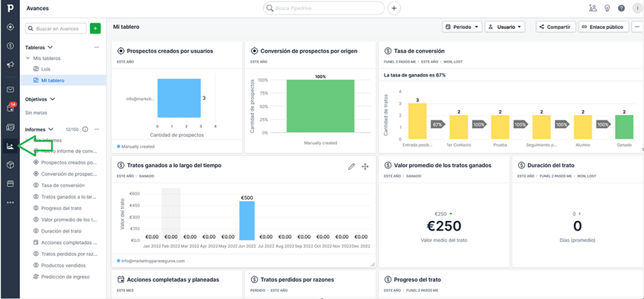
Task: Click the Enlace público button
Action: 604,27
